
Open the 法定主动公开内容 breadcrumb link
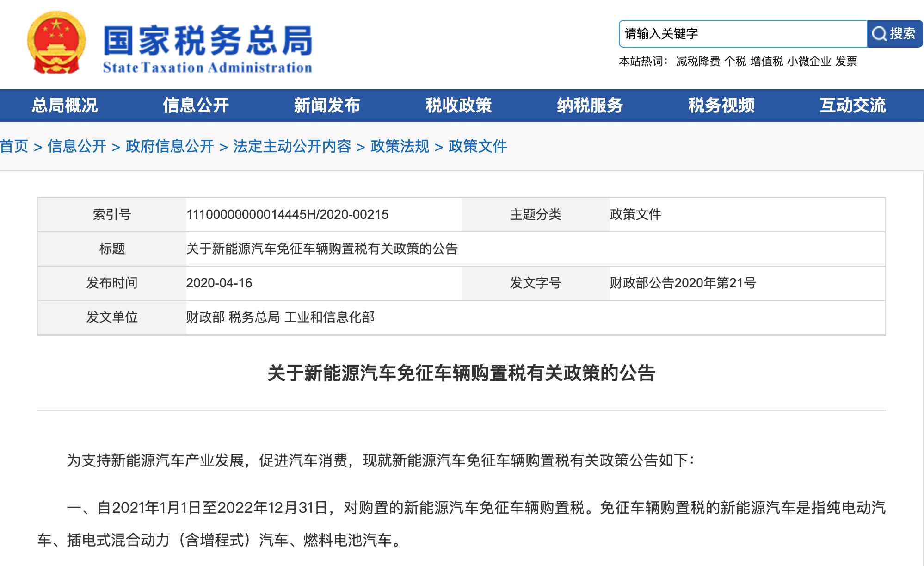(292, 146)
